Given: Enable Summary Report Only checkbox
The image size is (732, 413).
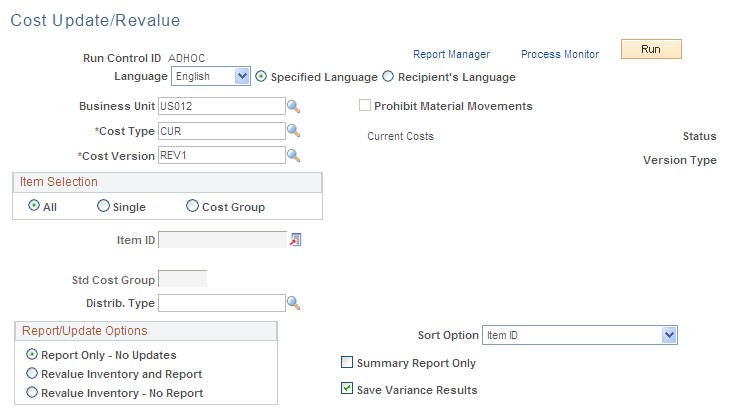Looking at the screenshot, I should point(347,363).
